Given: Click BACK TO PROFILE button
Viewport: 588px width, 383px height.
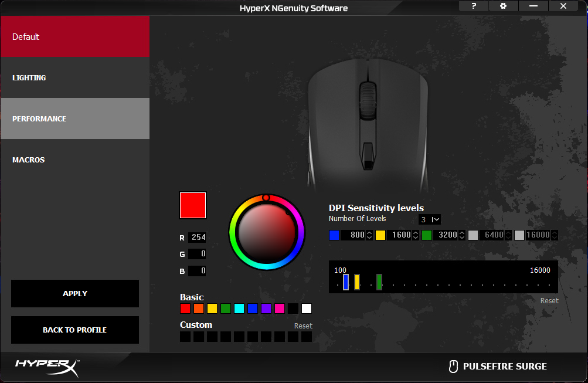Looking at the screenshot, I should click(x=75, y=330).
